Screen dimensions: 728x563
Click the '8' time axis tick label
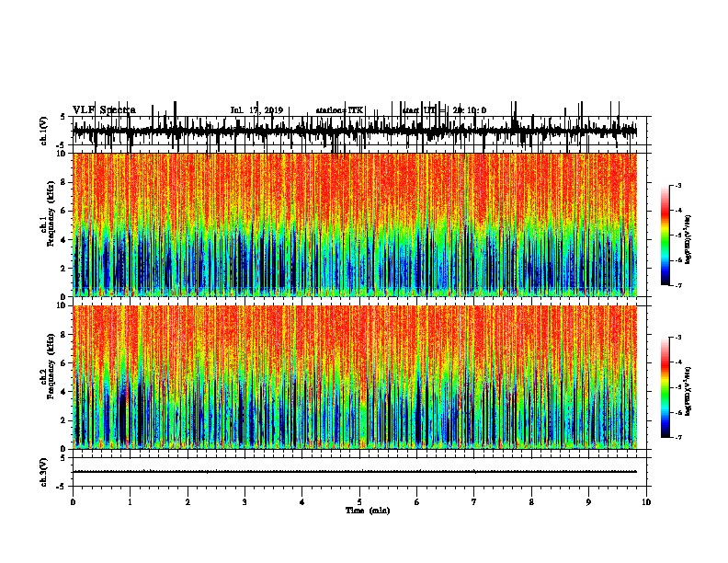pyautogui.click(x=531, y=502)
